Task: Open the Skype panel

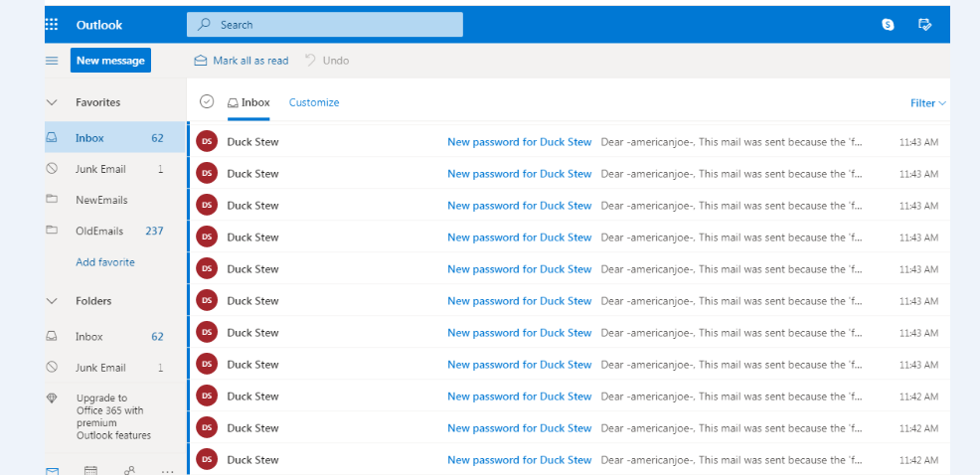Action: [x=888, y=25]
